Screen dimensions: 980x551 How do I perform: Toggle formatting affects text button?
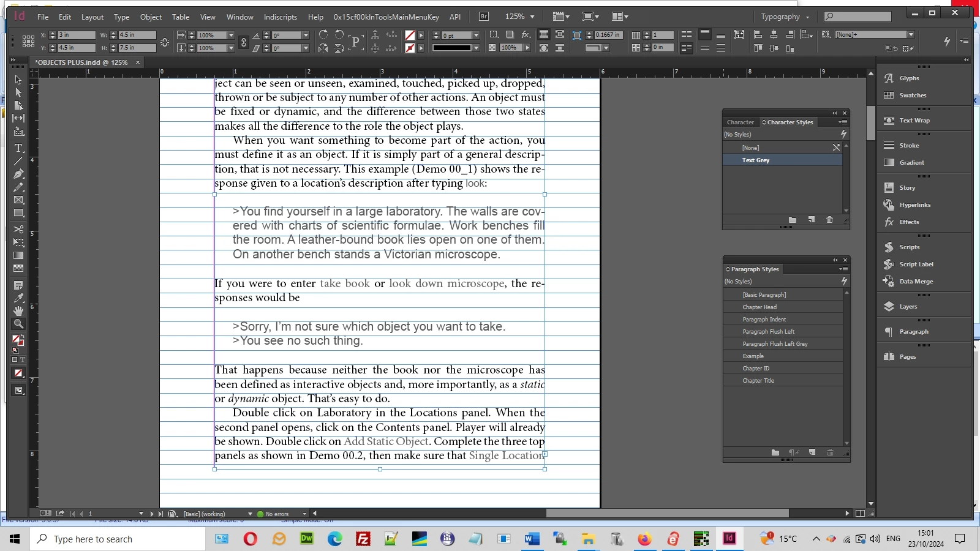[x=23, y=359]
